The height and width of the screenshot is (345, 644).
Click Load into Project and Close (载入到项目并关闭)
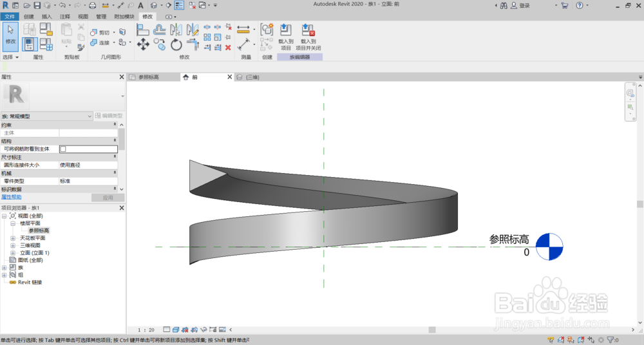pos(308,37)
